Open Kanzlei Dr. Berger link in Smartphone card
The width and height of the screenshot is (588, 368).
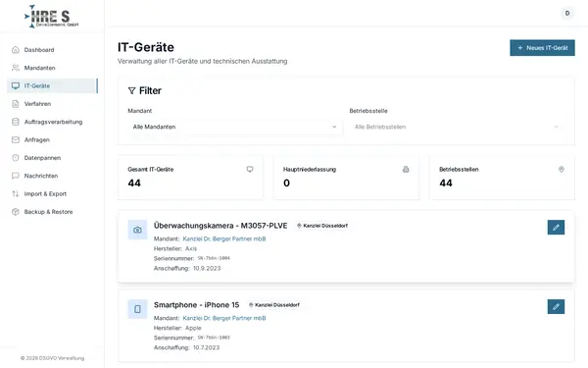pos(224,318)
